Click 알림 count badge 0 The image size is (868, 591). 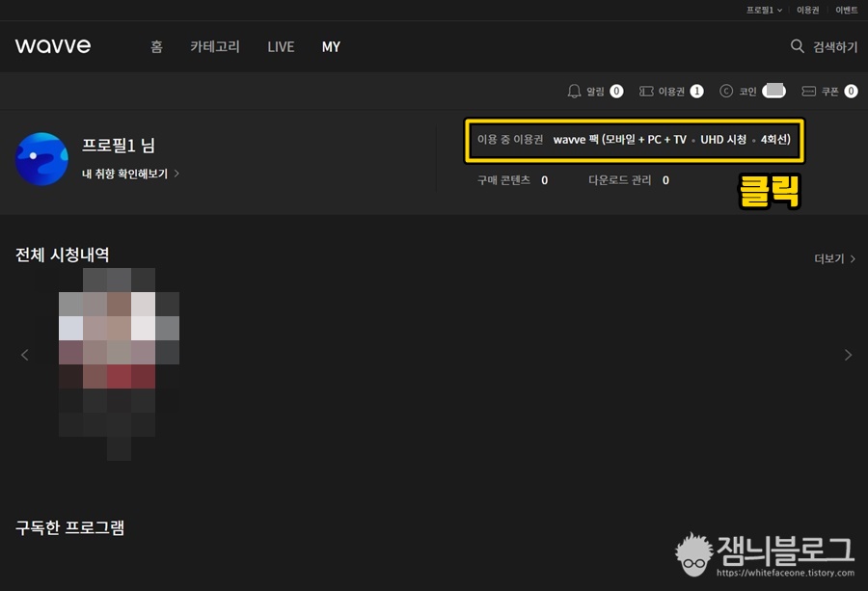(x=616, y=92)
